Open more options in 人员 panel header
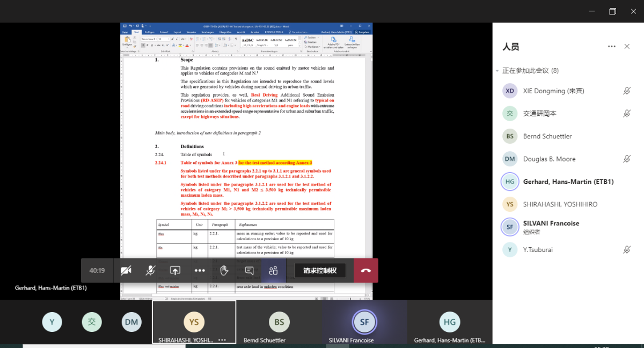Screen dimensions: 644x348 pyautogui.click(x=612, y=47)
